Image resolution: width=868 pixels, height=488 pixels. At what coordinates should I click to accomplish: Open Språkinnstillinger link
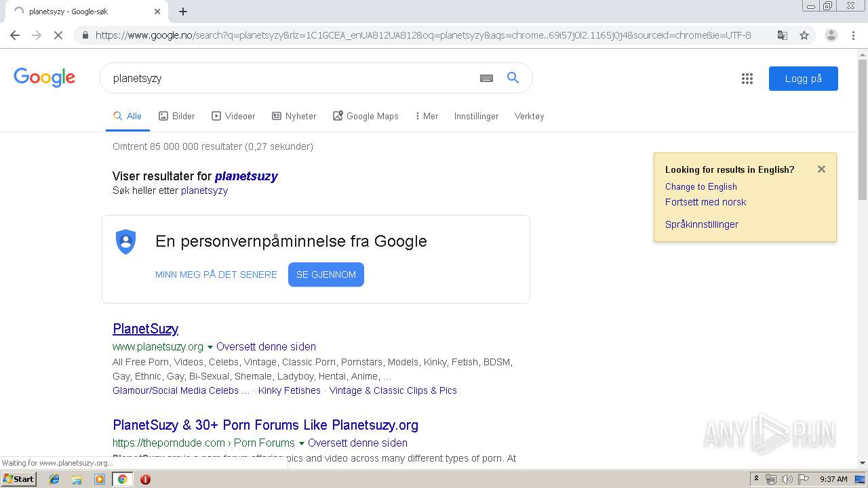pos(702,224)
